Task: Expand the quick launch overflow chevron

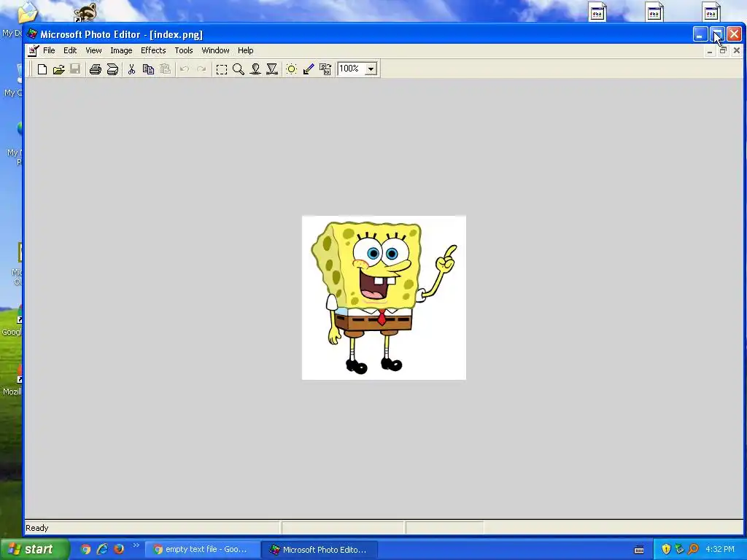Action: coord(136,545)
